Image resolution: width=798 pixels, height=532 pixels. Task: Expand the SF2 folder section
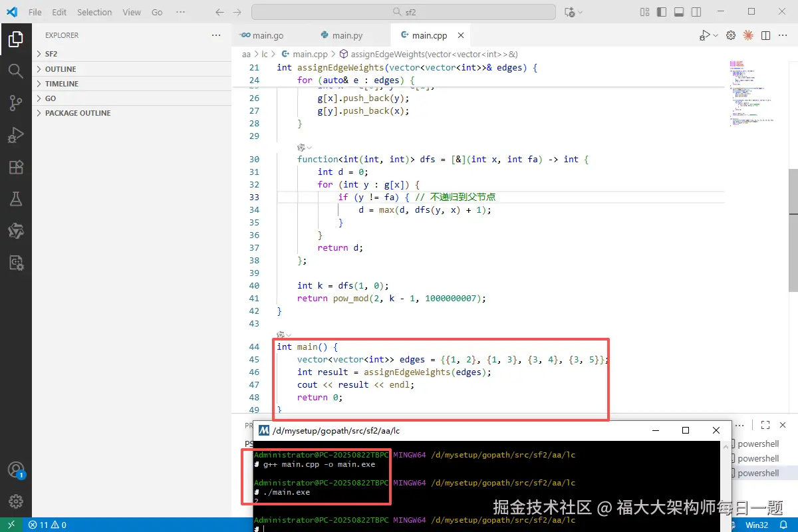pos(132,54)
